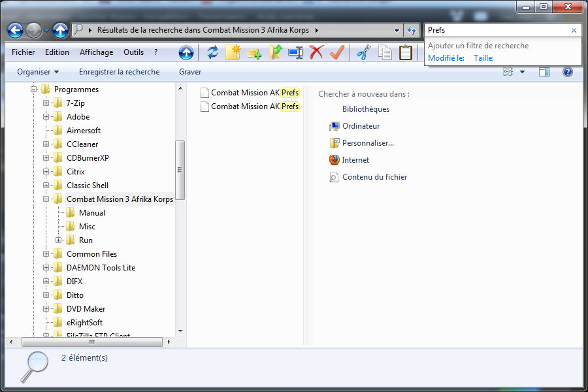Select the second Combat Mission AK Prefs result
The height and width of the screenshot is (392, 588).
250,106
